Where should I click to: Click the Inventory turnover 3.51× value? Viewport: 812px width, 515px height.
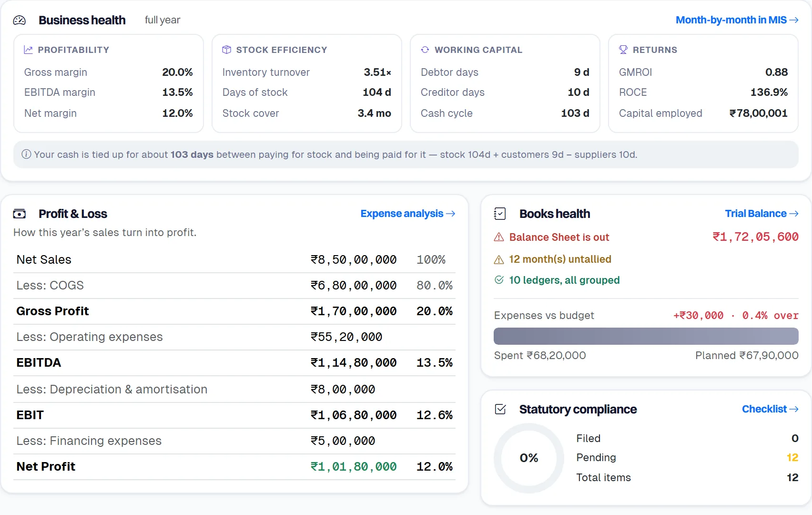(377, 72)
